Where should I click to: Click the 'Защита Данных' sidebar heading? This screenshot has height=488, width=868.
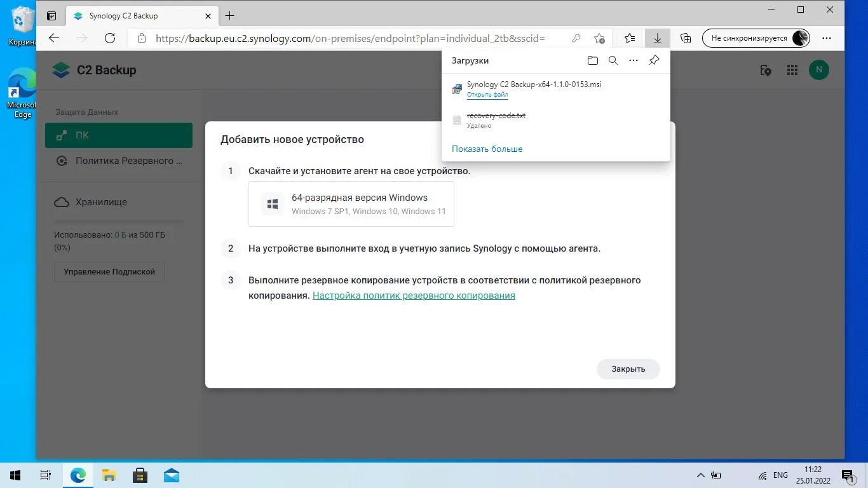pos(87,112)
